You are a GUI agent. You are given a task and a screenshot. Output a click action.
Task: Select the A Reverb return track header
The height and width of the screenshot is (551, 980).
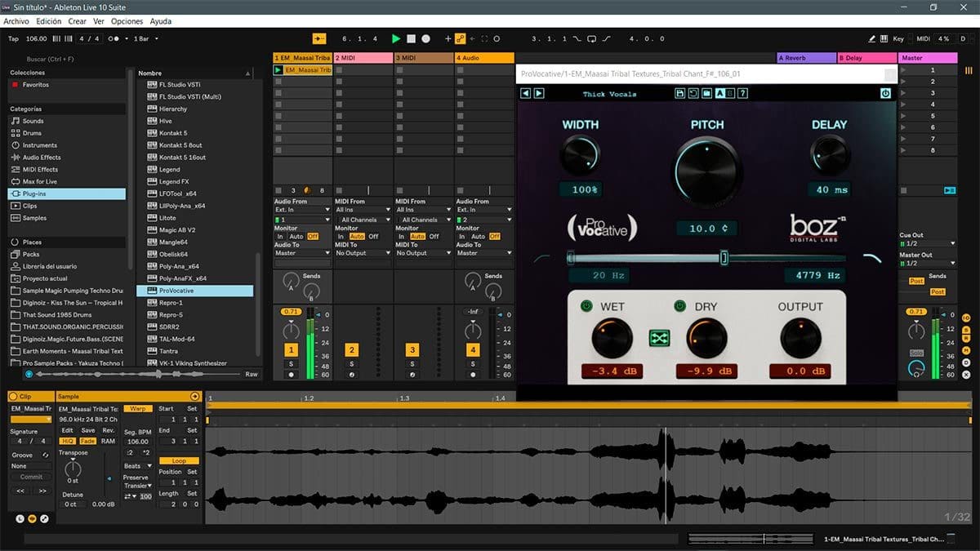pos(806,58)
